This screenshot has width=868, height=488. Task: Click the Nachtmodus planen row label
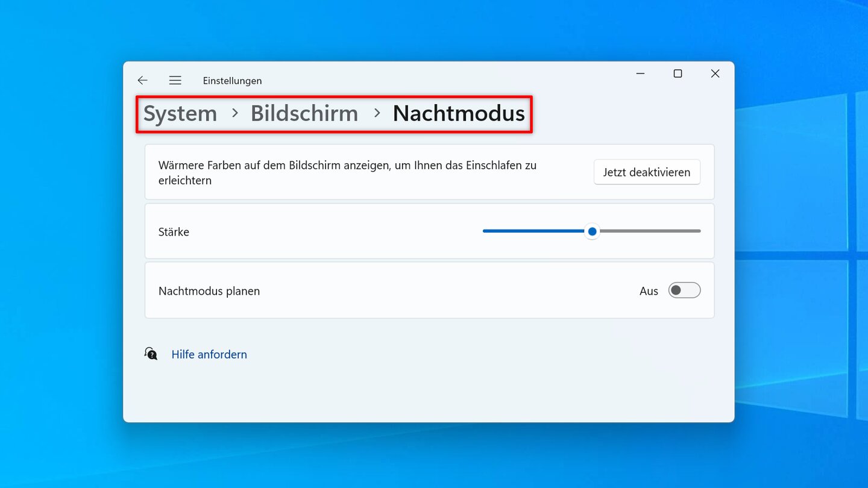tap(209, 291)
